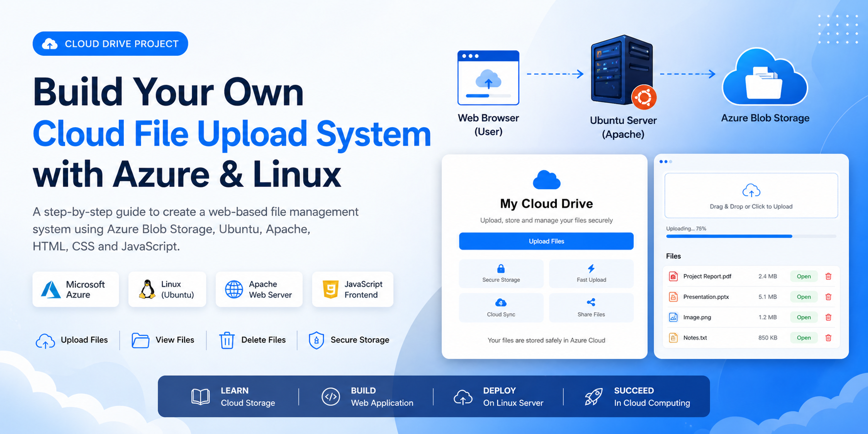
Task: Click the 'Notes.txt' file name
Action: pyautogui.click(x=695, y=338)
